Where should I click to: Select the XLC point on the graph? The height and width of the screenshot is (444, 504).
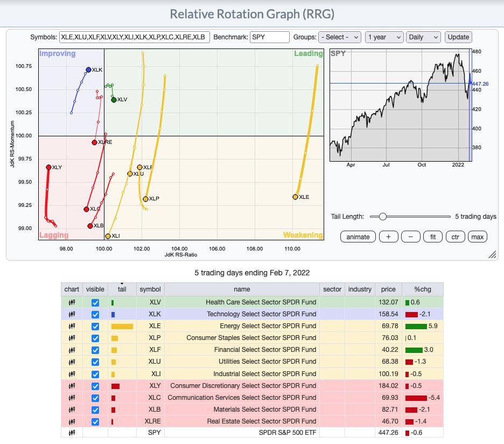pos(86,210)
